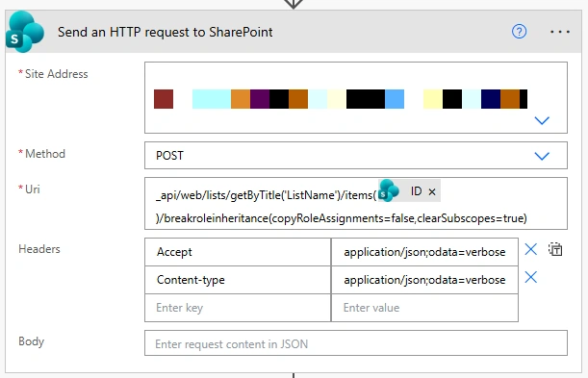588x378 pixels.
Task: Delete the Accept header row
Action: 530,249
